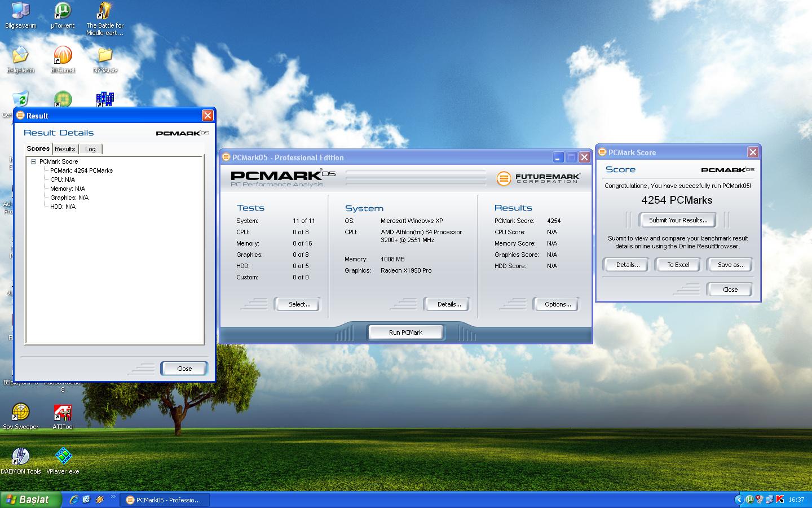Expand the quick launch overflow chevron

click(113, 497)
